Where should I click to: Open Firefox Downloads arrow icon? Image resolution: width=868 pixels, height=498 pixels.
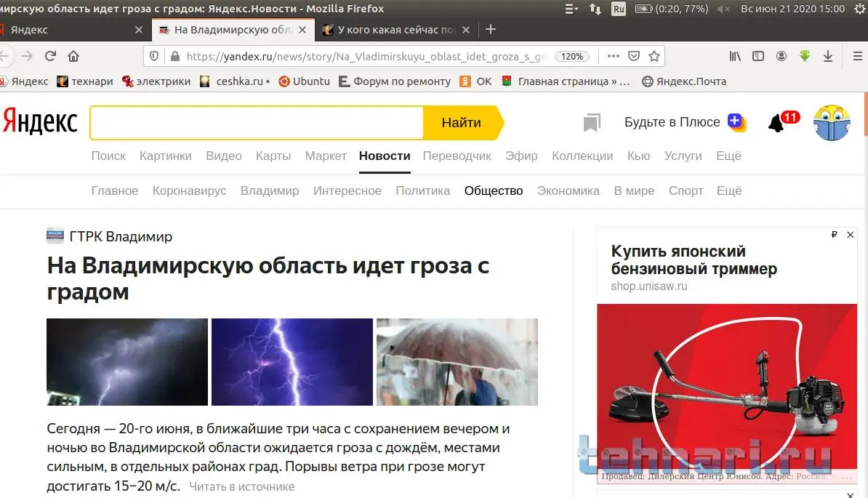click(x=827, y=56)
